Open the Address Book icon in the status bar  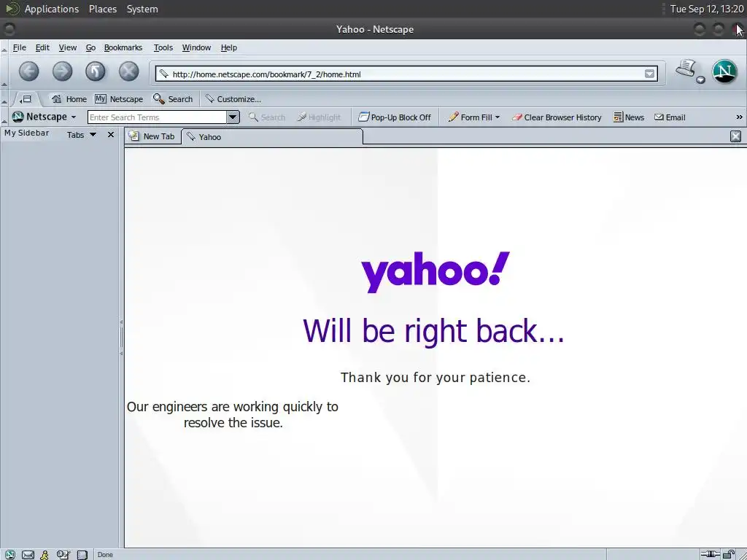(x=82, y=554)
